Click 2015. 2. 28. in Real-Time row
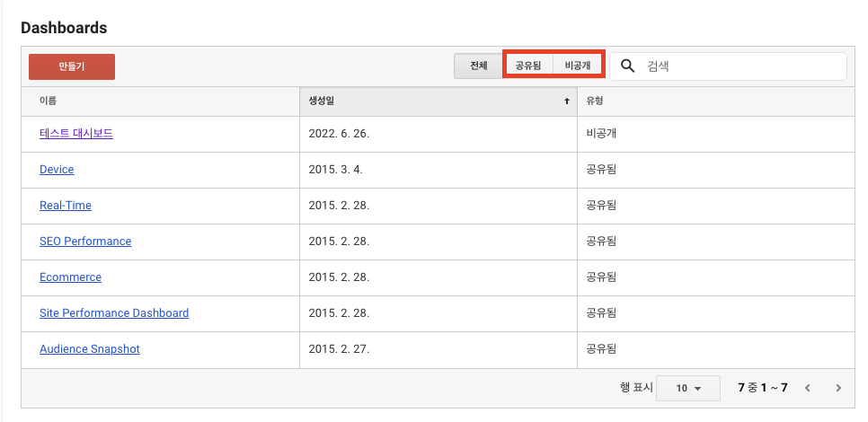 339,206
